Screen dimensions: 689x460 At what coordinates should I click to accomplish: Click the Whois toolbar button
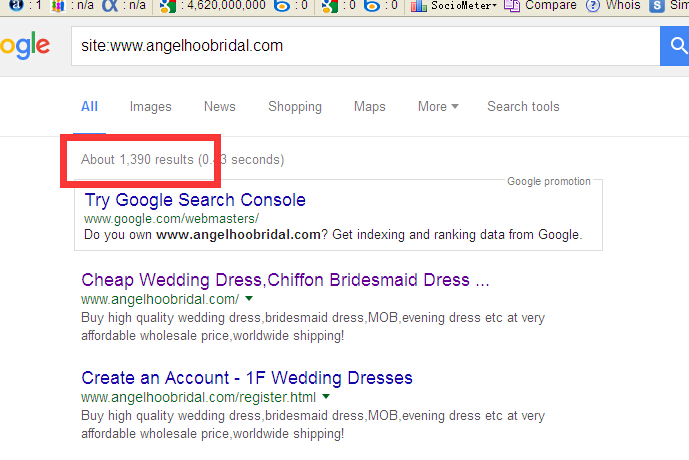tap(614, 6)
